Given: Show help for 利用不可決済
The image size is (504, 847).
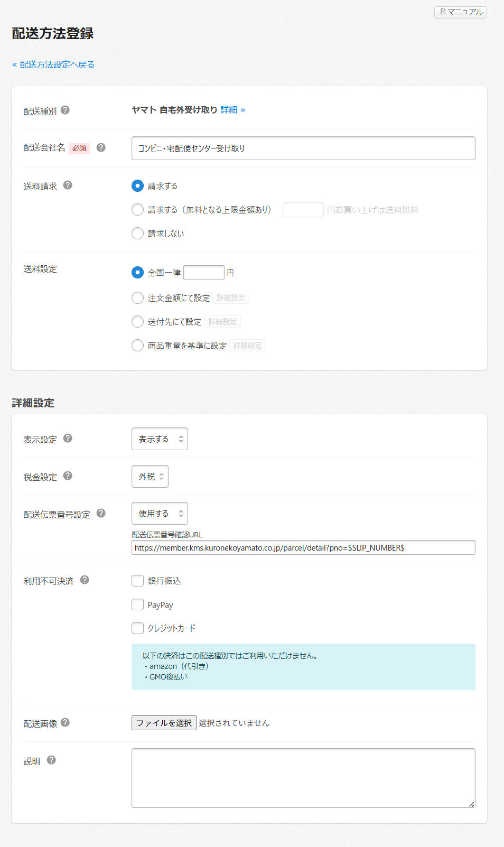Looking at the screenshot, I should (x=85, y=580).
